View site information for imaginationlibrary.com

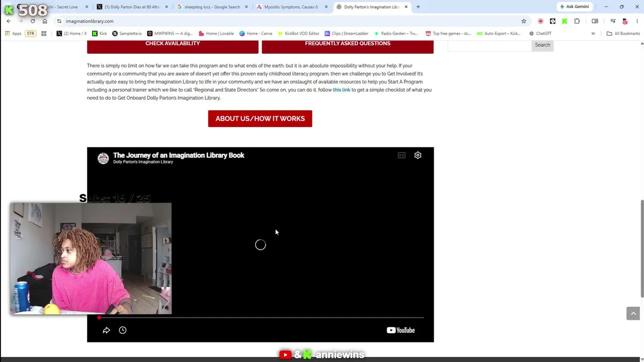click(59, 21)
